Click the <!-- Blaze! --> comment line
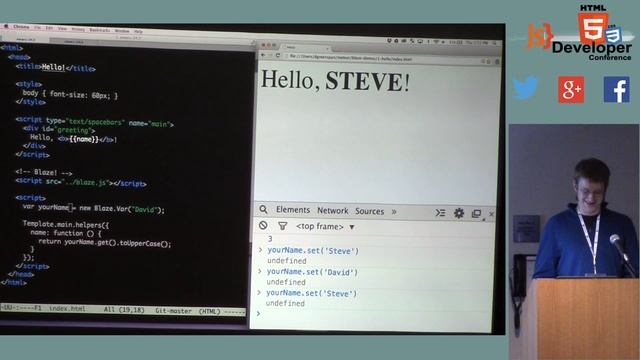The width and height of the screenshot is (640, 360). click(x=44, y=172)
